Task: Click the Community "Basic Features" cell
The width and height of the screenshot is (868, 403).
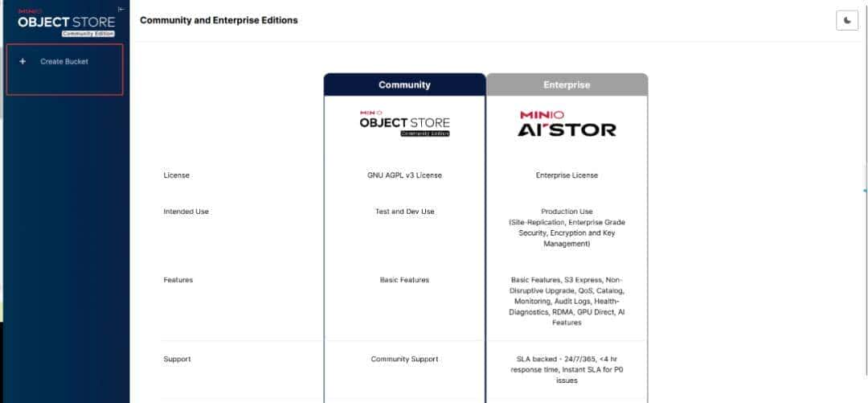Action: click(404, 280)
